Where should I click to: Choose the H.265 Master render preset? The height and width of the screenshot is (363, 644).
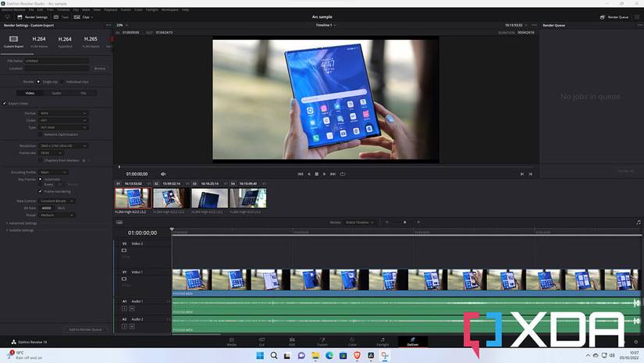click(91, 39)
